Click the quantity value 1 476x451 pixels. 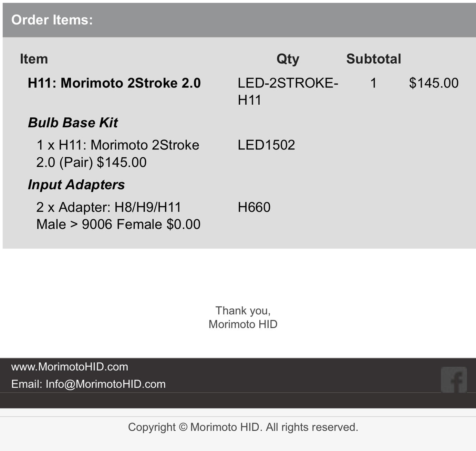373,83
